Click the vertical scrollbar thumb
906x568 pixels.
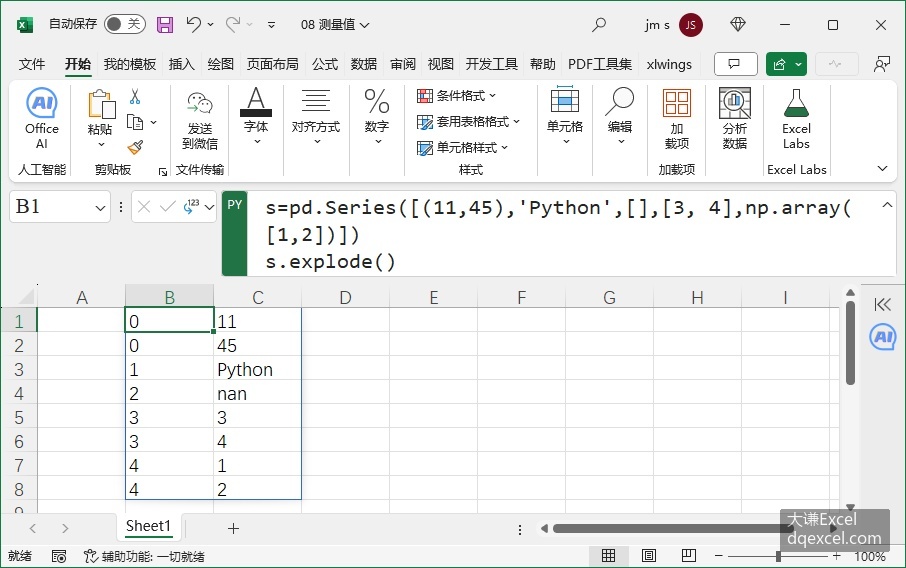point(850,343)
